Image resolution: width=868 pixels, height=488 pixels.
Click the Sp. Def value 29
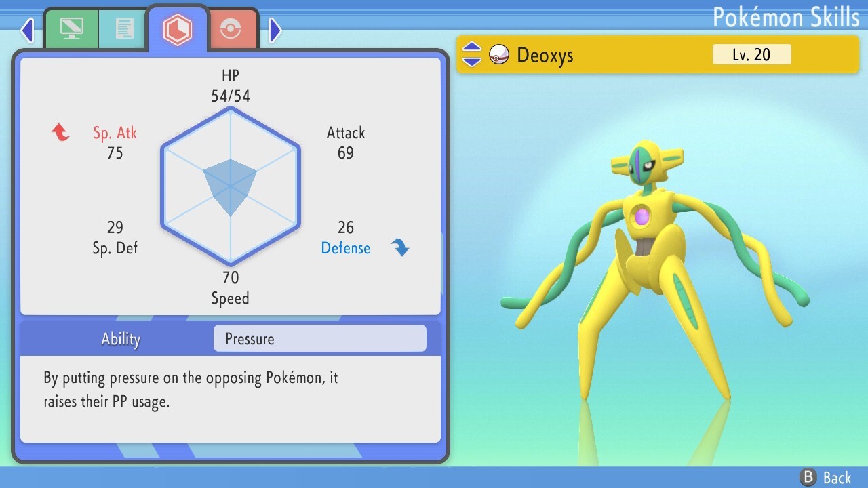115,228
